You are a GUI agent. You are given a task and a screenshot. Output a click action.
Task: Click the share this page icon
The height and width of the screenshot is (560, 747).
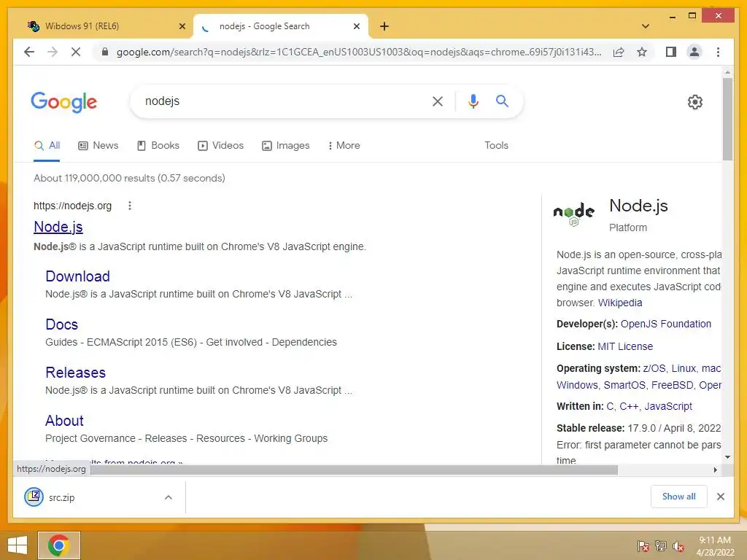click(619, 52)
